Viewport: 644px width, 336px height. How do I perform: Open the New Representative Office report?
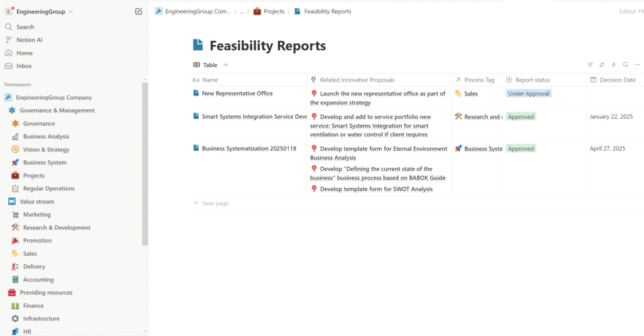click(x=237, y=94)
